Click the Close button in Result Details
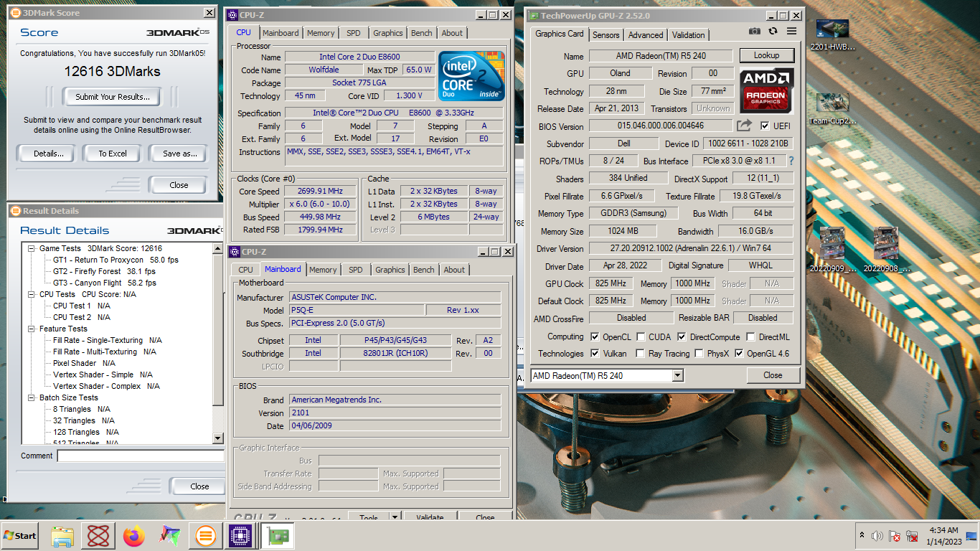The width and height of the screenshot is (980, 551). click(199, 486)
